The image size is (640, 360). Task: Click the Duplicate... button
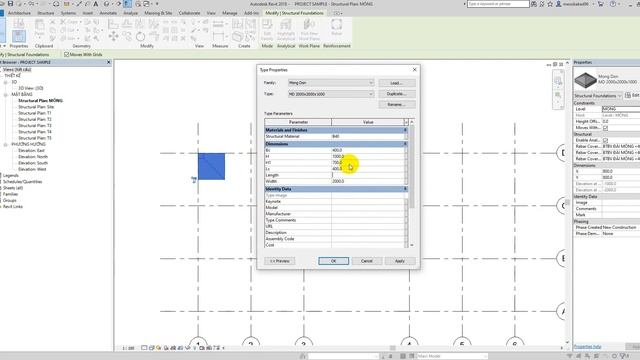tap(397, 94)
